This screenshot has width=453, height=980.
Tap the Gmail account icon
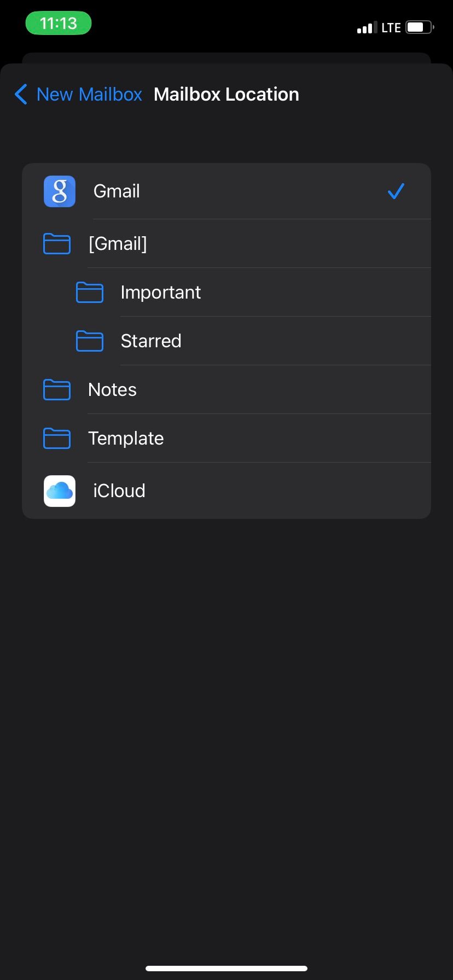60,191
